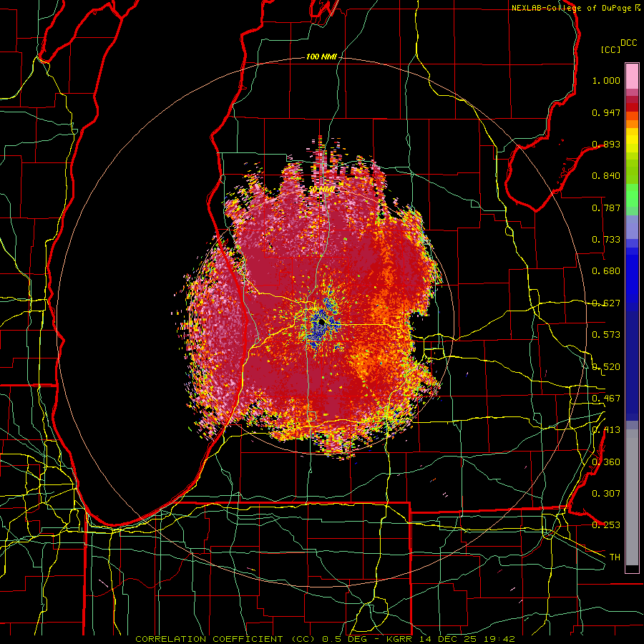Image resolution: width=644 pixels, height=644 pixels.
Task: Select the 0.733 legend value
Action: coord(606,240)
